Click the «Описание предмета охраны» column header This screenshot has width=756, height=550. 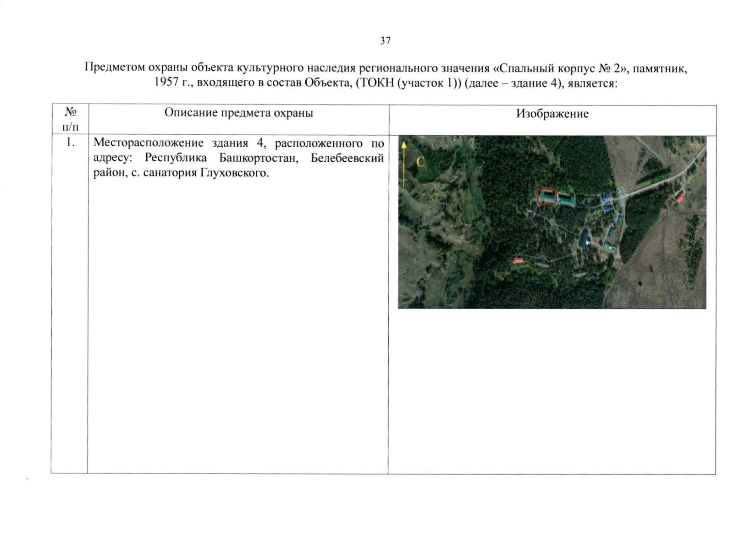point(238,113)
